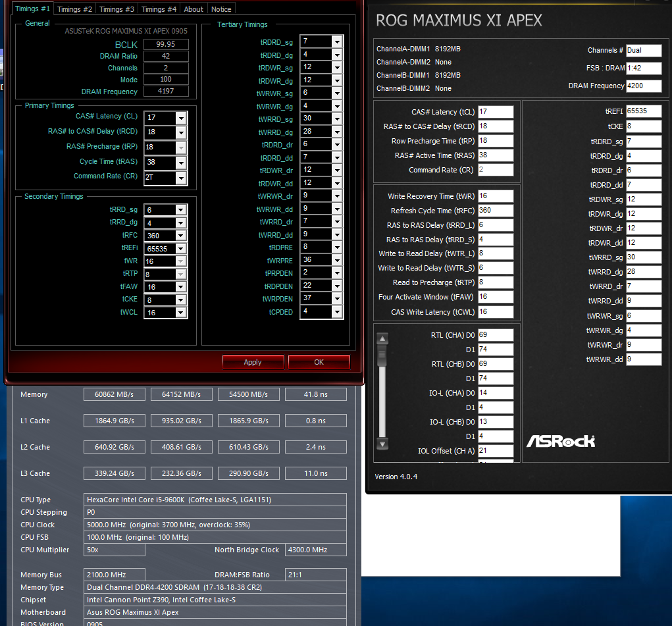Open the tRRD_sg dropdown arrow
The height and width of the screenshot is (626, 672).
181,210
